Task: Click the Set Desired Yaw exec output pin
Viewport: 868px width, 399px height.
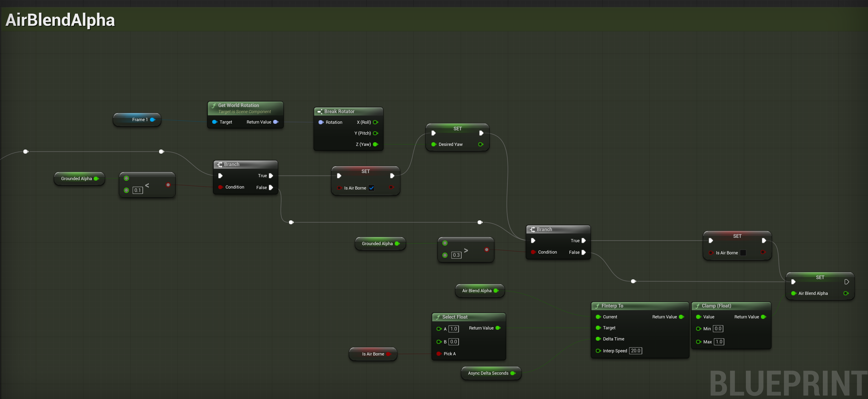Action: coord(481,133)
